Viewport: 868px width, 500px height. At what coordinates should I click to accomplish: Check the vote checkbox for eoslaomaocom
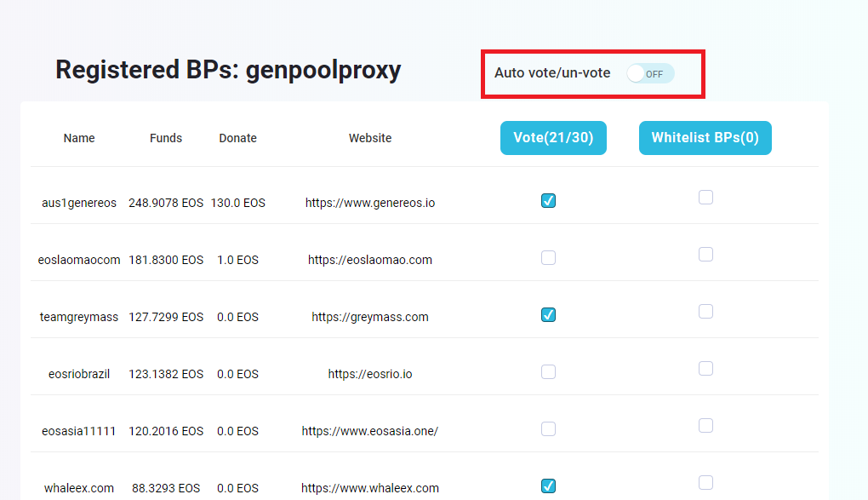click(x=549, y=257)
